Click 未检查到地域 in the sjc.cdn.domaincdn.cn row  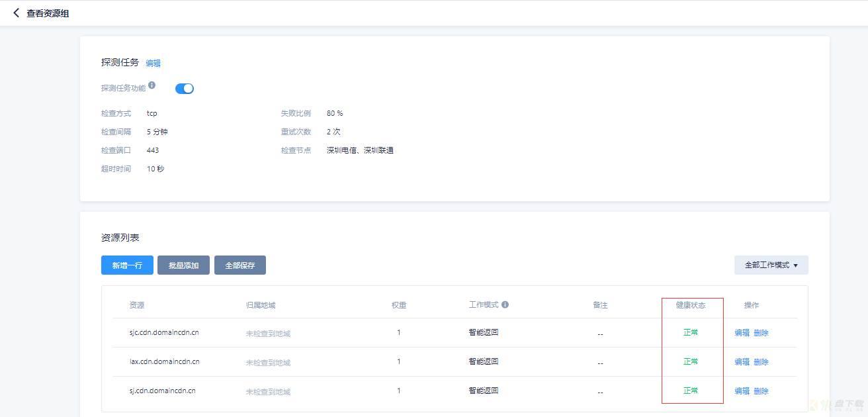[x=268, y=334]
